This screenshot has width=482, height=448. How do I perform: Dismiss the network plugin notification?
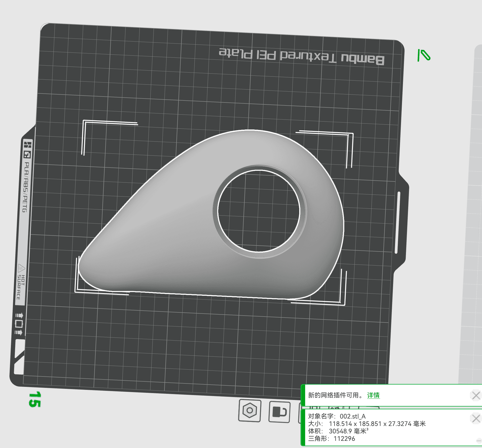(x=476, y=395)
